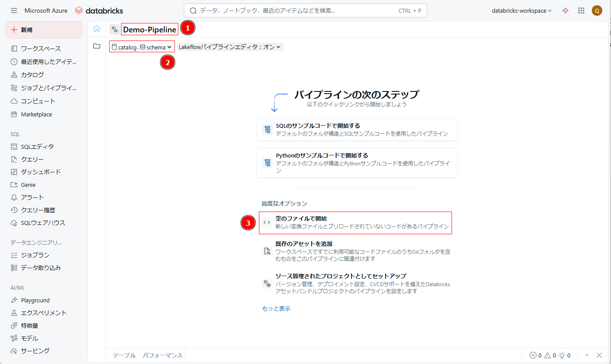Expand the bottom panel with the chevron
The height and width of the screenshot is (364, 611).
pos(587,355)
